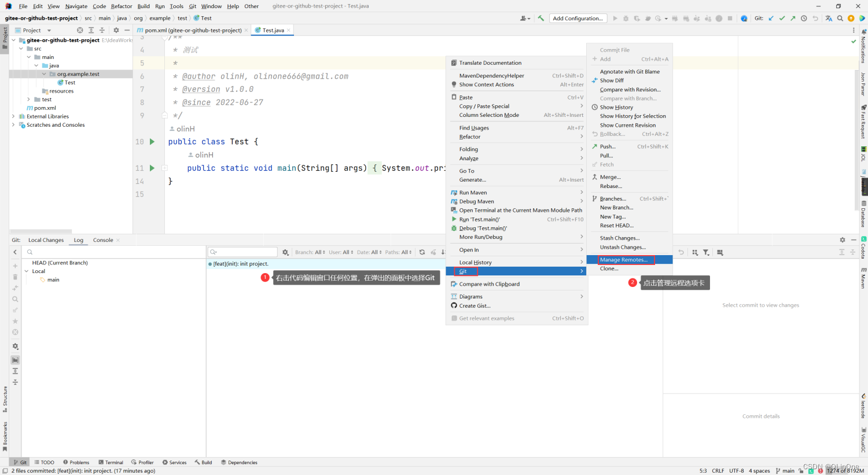The image size is (868, 475).
Task: Click UTF-8 encoding in status bar
Action: 737,471
